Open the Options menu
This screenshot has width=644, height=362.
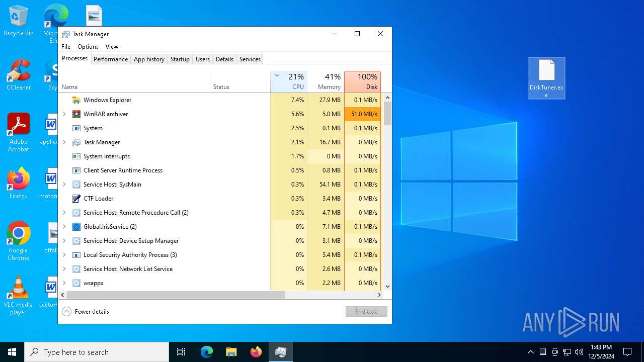(88, 47)
